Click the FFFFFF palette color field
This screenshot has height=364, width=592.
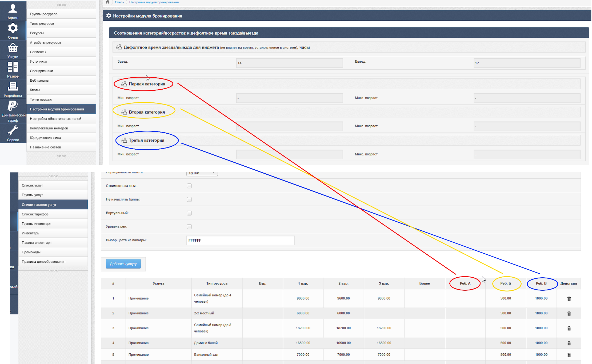click(240, 240)
